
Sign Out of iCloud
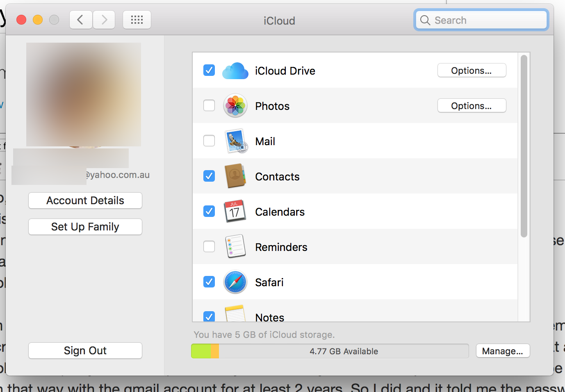pyautogui.click(x=85, y=351)
